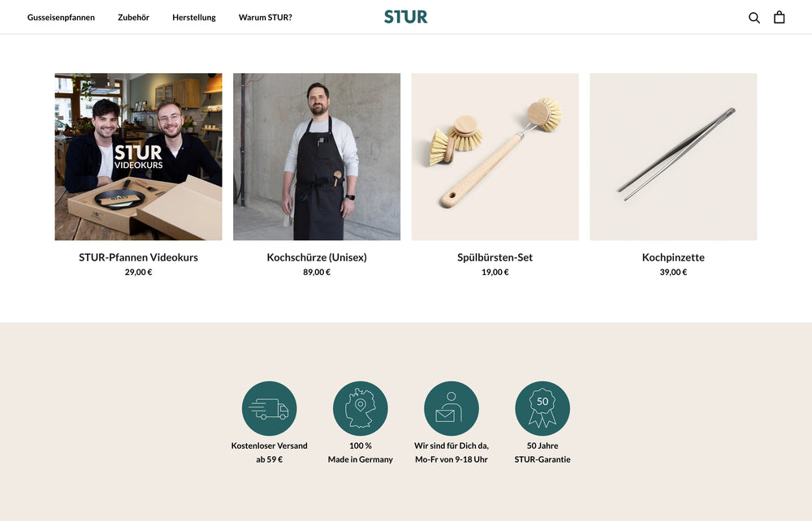This screenshot has height=521, width=812.
Task: View the black apron product photo
Action: click(x=317, y=157)
